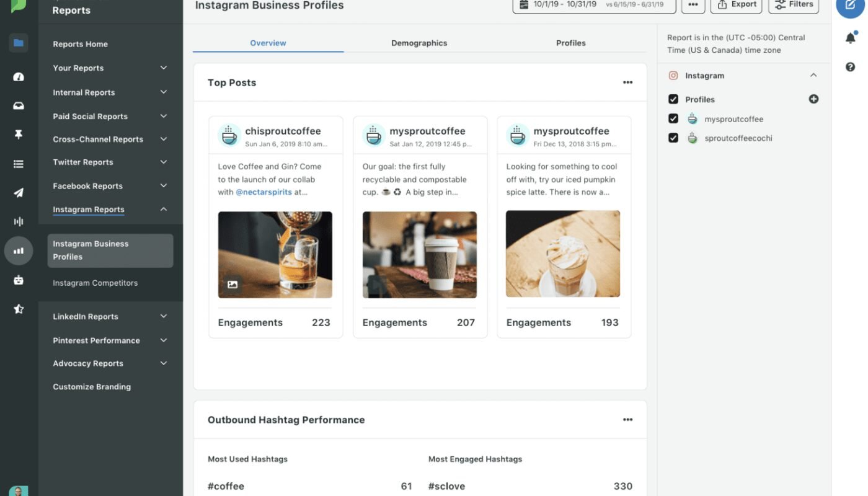Image resolution: width=868 pixels, height=496 pixels.
Task: Click the Most Engaged Hashtags heading
Action: coord(475,459)
